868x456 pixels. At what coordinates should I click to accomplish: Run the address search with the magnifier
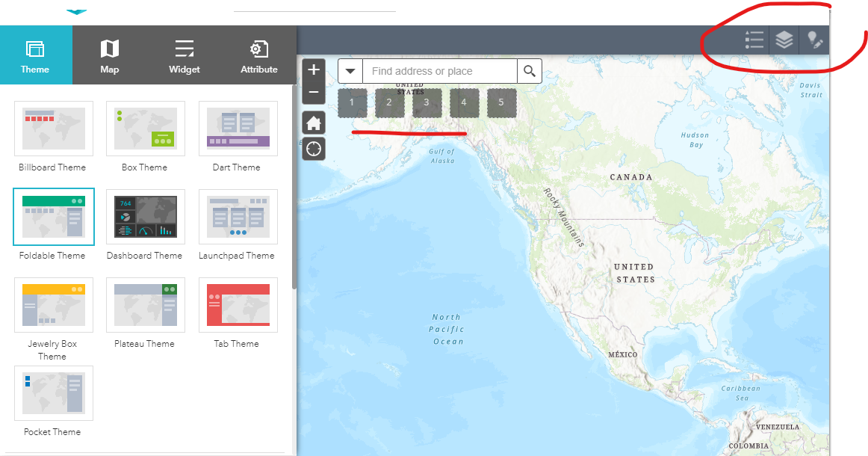529,71
